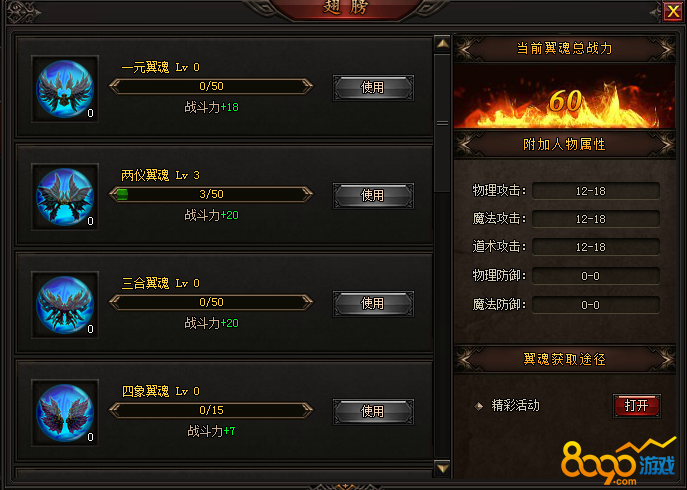Image resolution: width=687 pixels, height=490 pixels.
Task: Select the 三合翼魂 wing soul icon
Action: click(x=65, y=305)
